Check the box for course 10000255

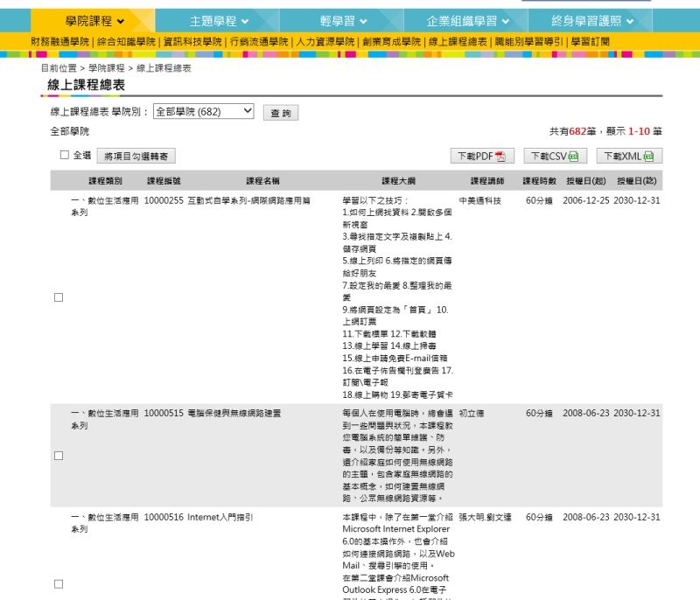pyautogui.click(x=59, y=297)
